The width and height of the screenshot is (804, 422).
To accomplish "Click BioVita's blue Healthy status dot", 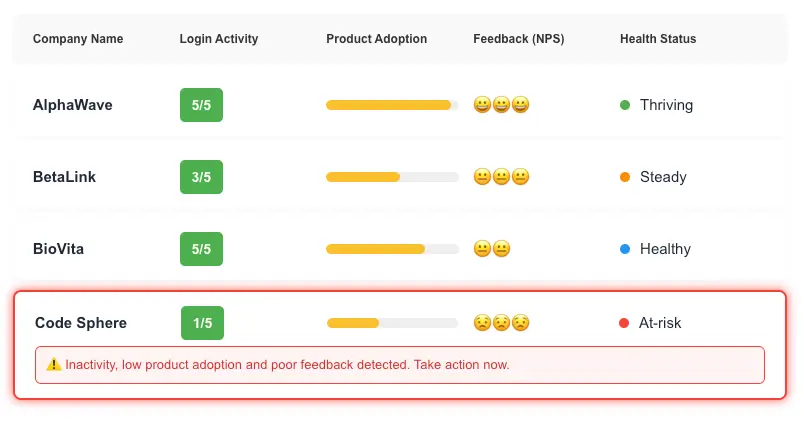I will tap(625, 249).
